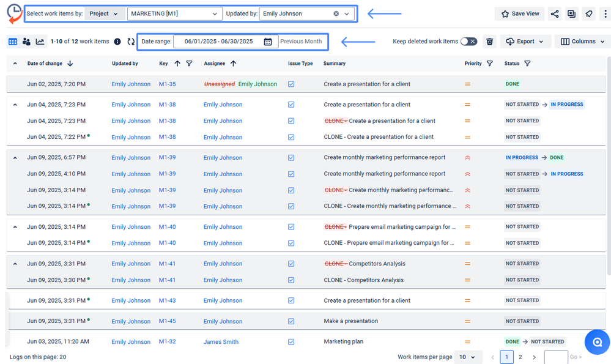Open the date range calendar picker
Viewport: 611px width, 364px height.
click(267, 42)
